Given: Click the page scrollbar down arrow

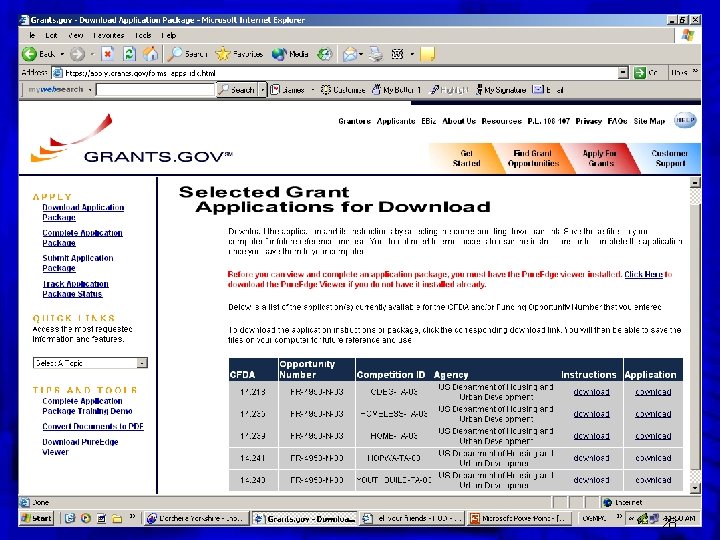Looking at the screenshot, I should click(x=695, y=488).
